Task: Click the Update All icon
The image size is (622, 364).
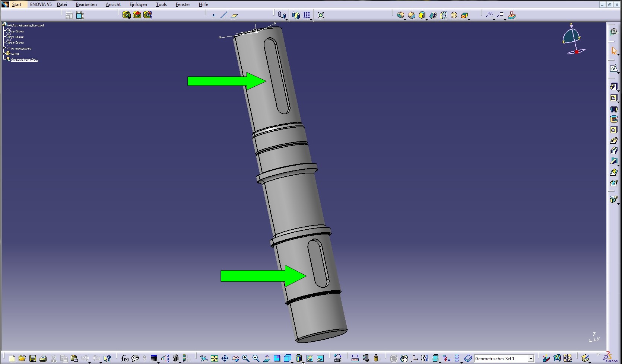Action: (x=394, y=358)
